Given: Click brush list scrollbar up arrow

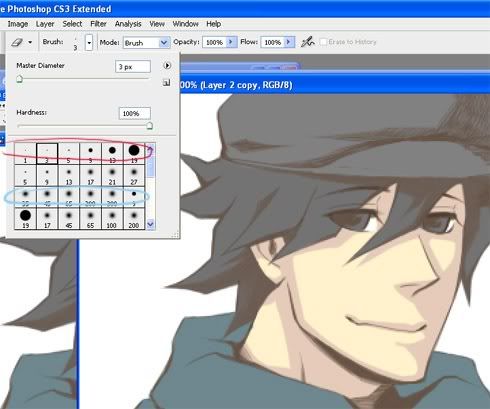Looking at the screenshot, I should click(150, 149).
